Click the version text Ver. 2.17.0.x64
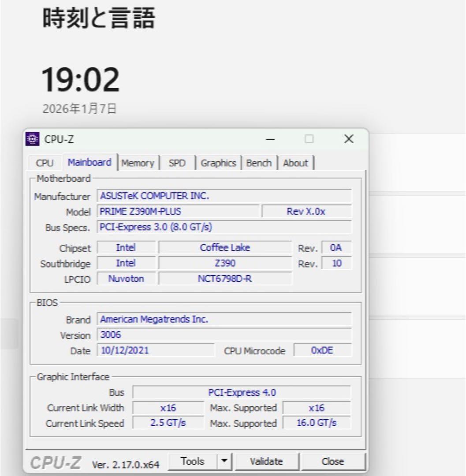 (125, 465)
